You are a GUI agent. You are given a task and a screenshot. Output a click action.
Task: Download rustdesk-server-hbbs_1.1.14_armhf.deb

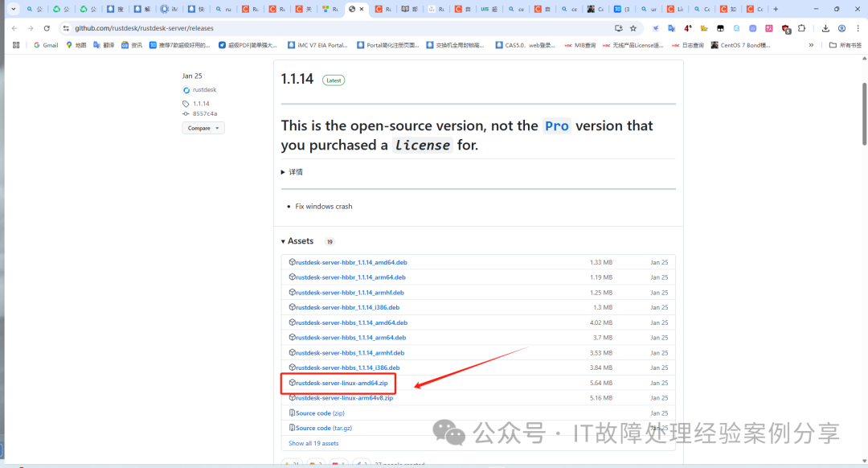pyautogui.click(x=350, y=353)
